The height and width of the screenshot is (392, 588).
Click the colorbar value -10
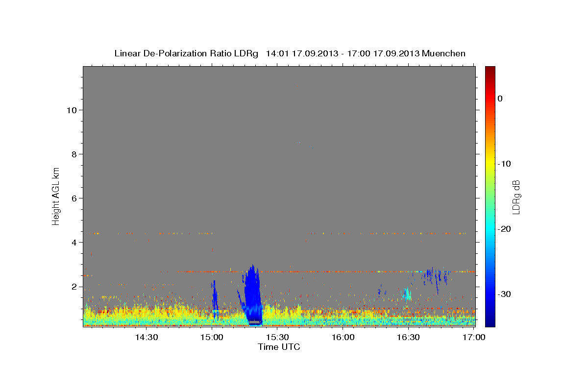click(x=504, y=164)
